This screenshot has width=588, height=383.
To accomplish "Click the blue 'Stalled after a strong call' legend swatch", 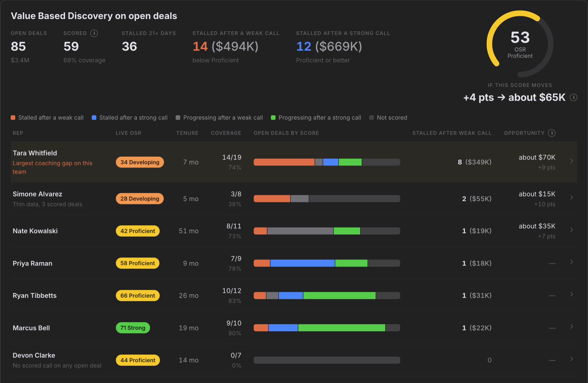I will click(94, 118).
